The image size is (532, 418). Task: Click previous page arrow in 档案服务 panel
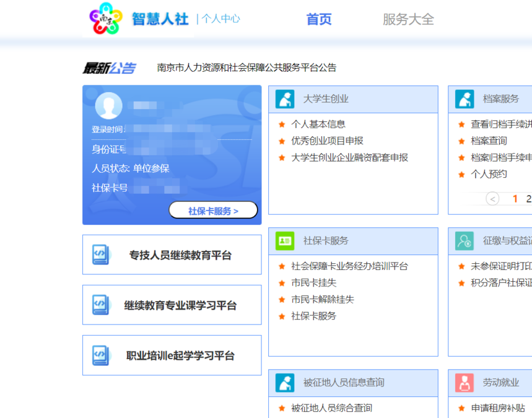point(492,199)
